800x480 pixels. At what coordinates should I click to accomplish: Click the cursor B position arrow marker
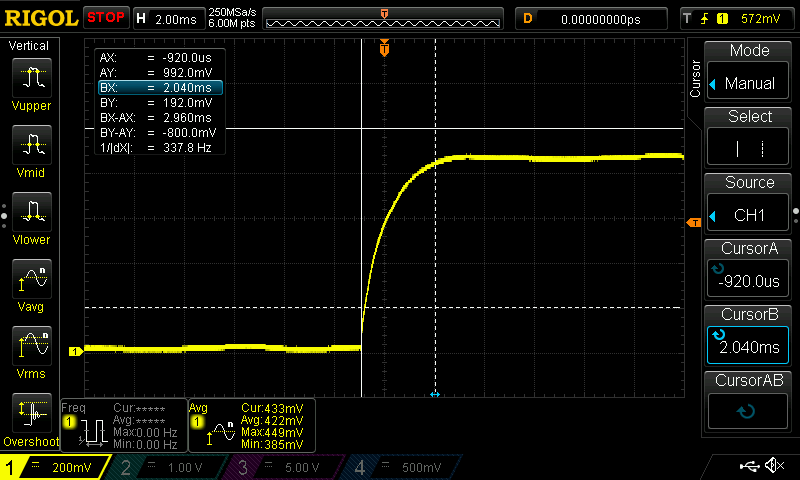coord(435,394)
